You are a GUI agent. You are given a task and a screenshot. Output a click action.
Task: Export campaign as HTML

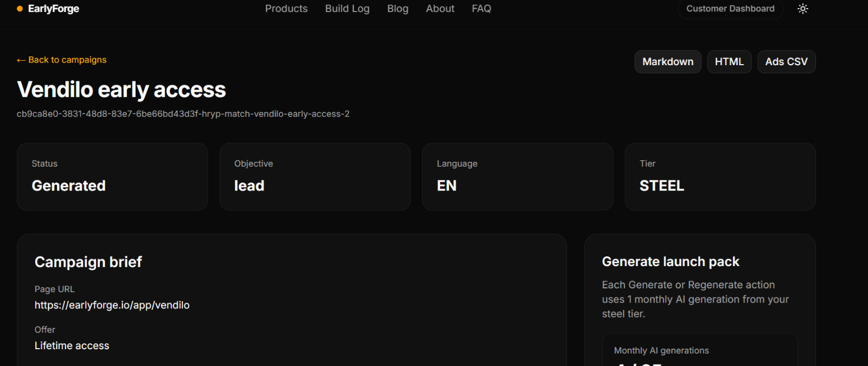click(729, 62)
